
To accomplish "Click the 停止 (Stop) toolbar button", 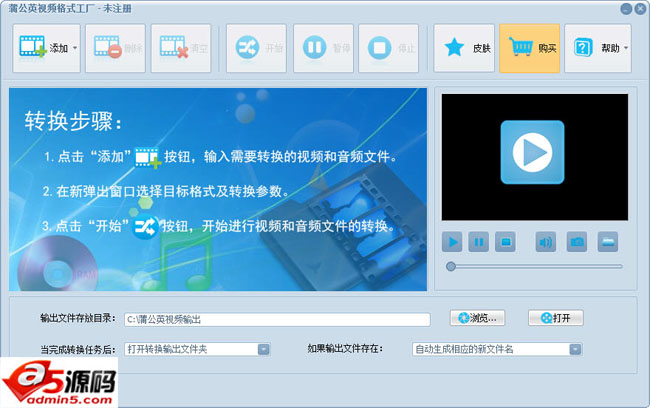I will (x=390, y=48).
